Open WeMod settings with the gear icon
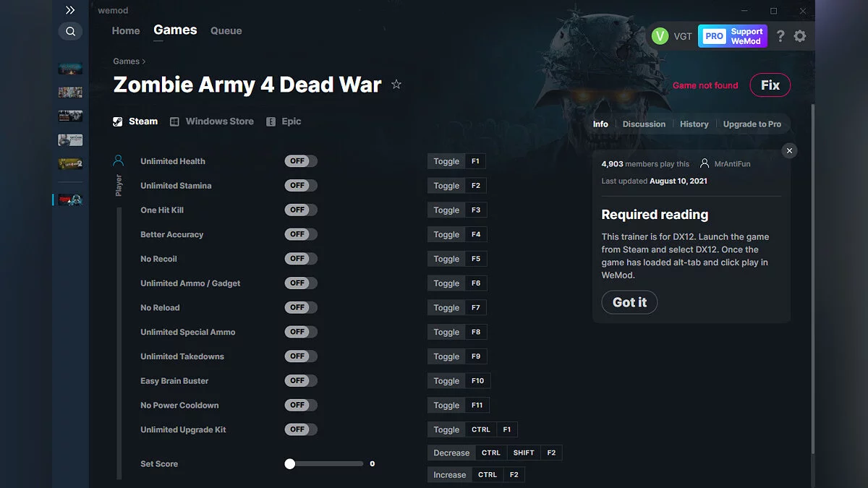 800,35
